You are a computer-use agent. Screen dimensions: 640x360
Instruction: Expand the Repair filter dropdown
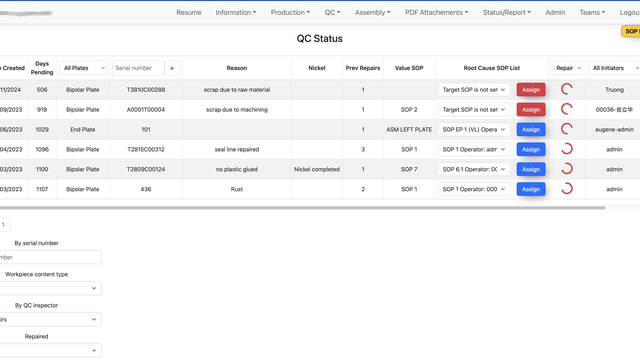[567, 68]
